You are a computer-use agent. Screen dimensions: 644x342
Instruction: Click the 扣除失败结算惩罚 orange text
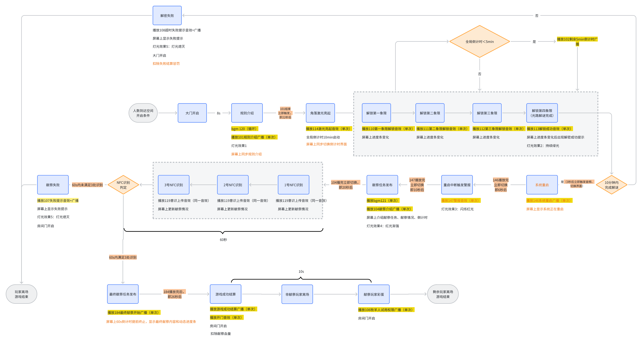click(x=166, y=63)
